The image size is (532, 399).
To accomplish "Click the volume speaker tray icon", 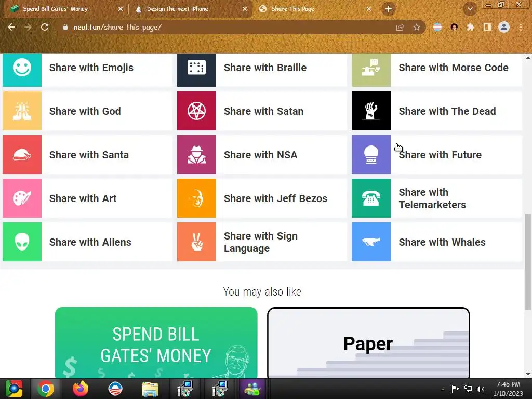I will [x=481, y=389].
